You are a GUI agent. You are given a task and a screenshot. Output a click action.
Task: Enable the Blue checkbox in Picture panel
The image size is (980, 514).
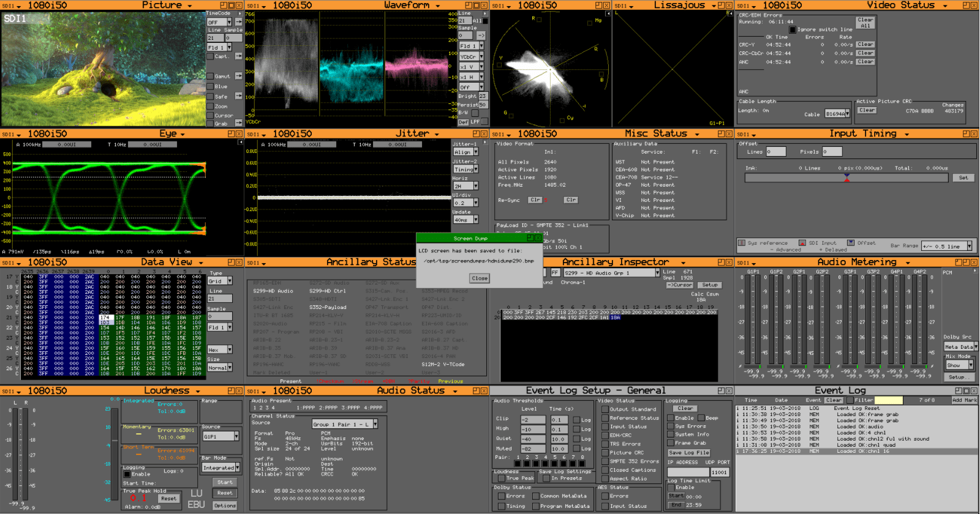211,86
